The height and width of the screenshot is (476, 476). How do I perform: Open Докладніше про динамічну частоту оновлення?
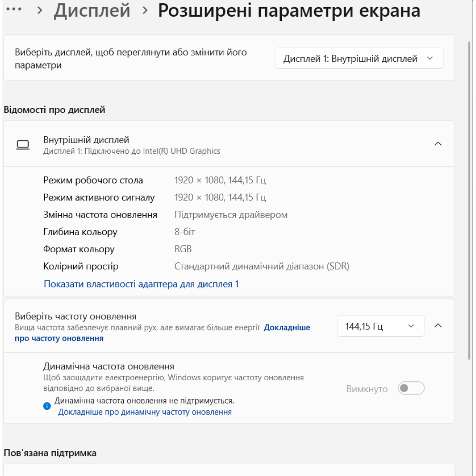(x=145, y=412)
